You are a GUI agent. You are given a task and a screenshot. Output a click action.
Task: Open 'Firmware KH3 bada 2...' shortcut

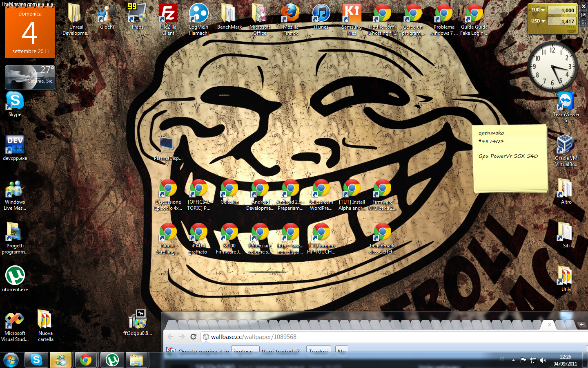pyautogui.click(x=382, y=195)
